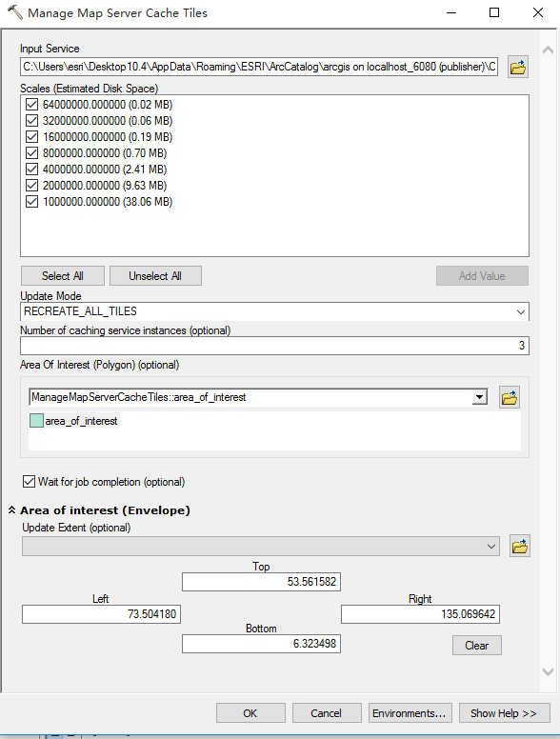560x739 pixels.
Task: Open the Update Extent dropdown
Action: (x=491, y=547)
